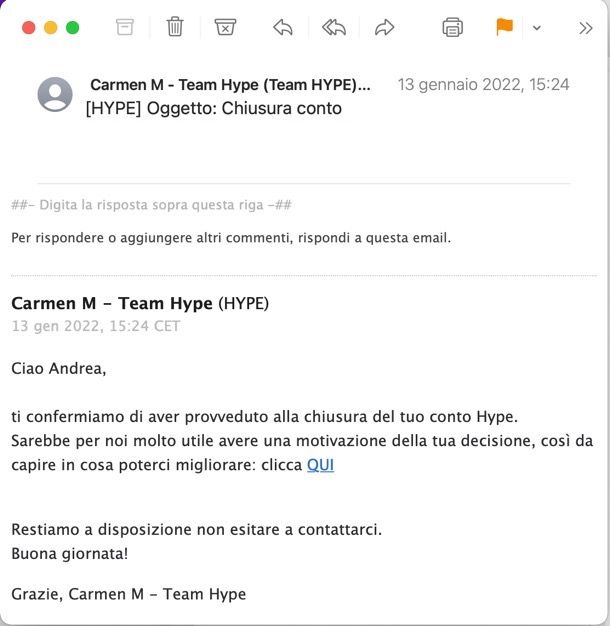This screenshot has width=610, height=626.
Task: Click the text Digita la risposta sopra questa riga
Action: 151,205
